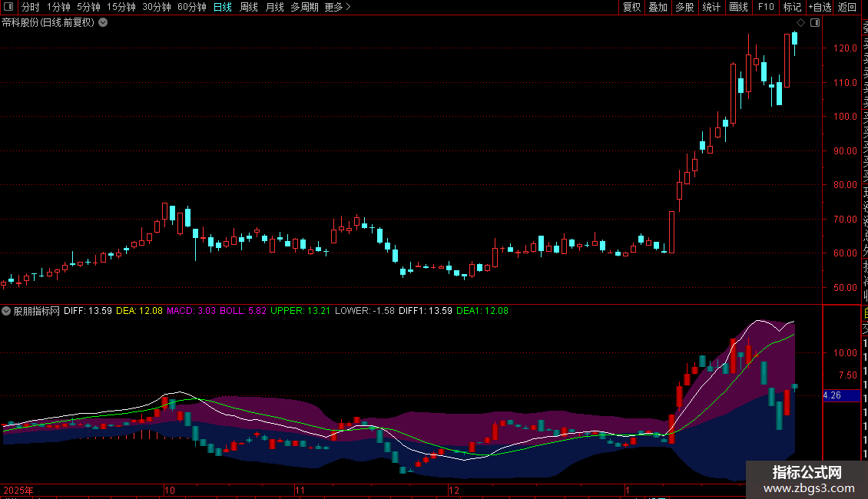868x499 pixels.
Task: Click the 100.00 price axis label
Action: [845, 117]
